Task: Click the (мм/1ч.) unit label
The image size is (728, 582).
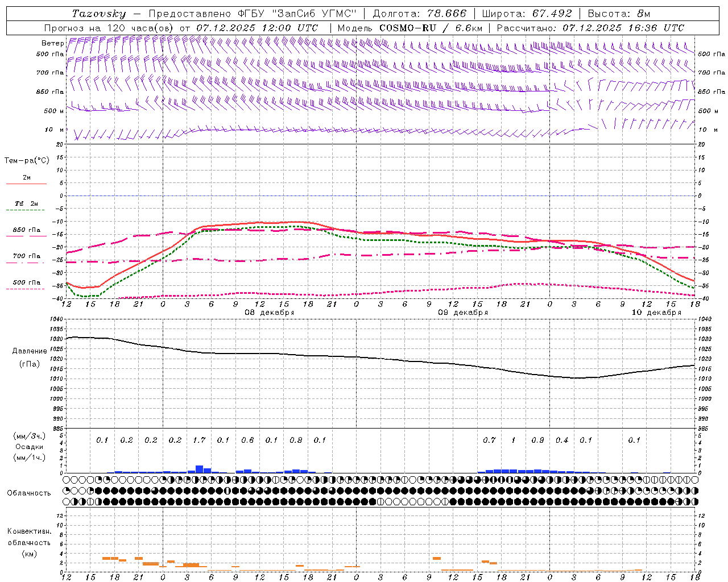Action: (29, 458)
